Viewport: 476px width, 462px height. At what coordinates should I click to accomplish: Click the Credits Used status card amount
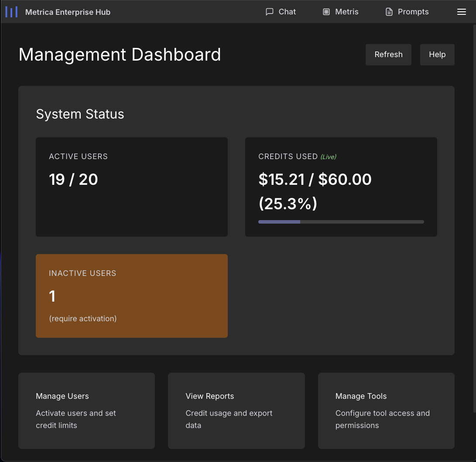(x=315, y=179)
